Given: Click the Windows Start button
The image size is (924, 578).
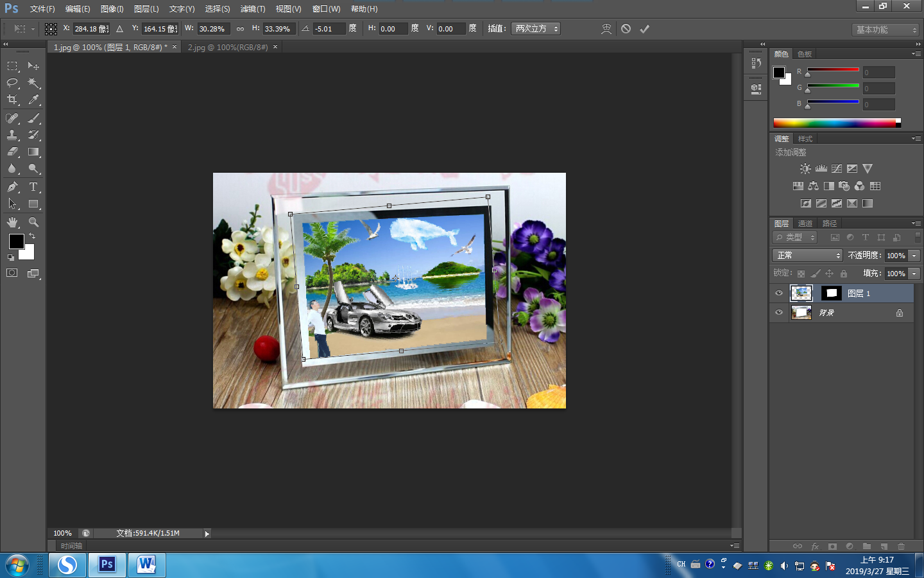Looking at the screenshot, I should 17,566.
